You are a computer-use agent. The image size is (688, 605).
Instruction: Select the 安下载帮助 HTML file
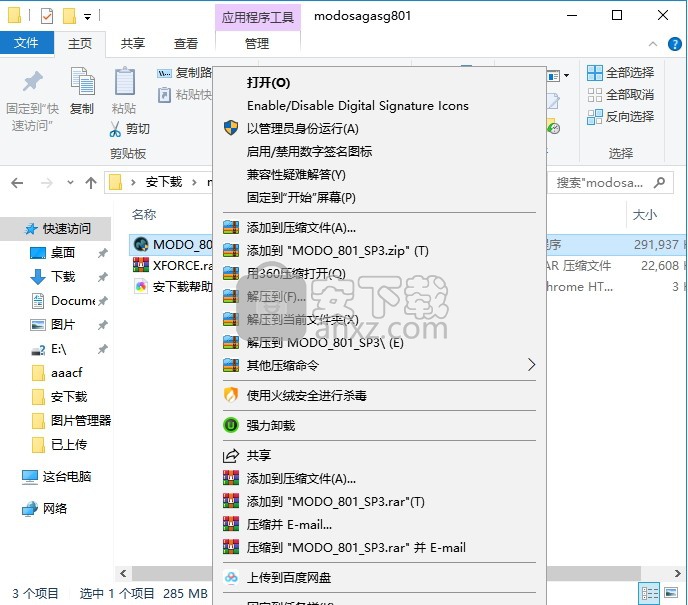click(173, 286)
